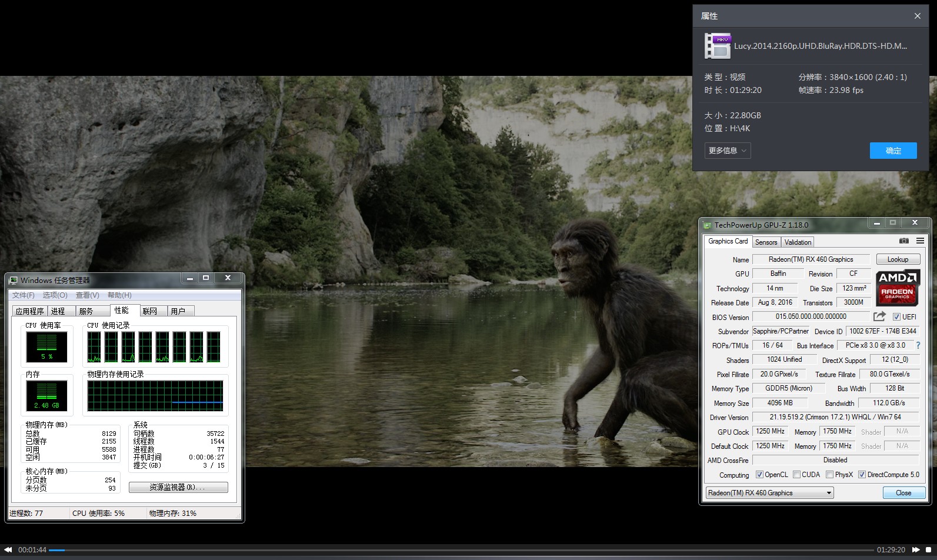Enable the CUDA checkbox

point(796,475)
